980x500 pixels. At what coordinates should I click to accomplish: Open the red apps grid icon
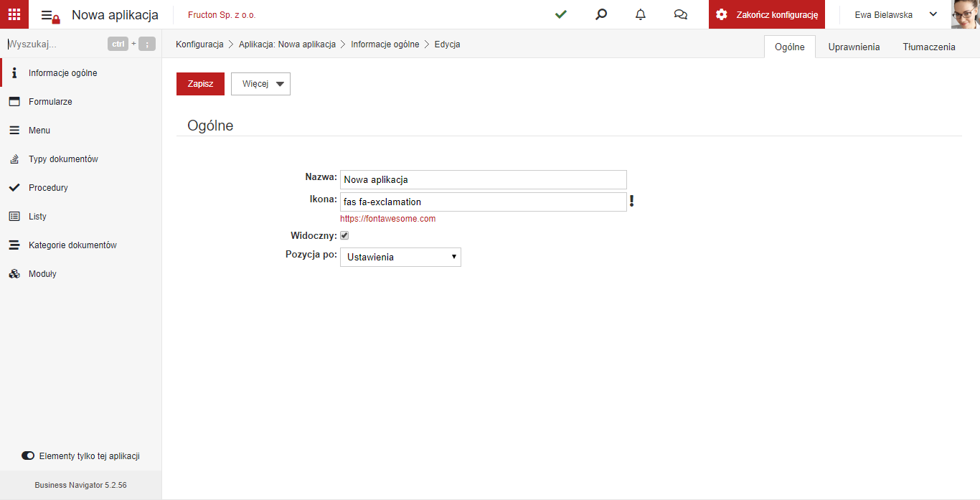[14, 14]
